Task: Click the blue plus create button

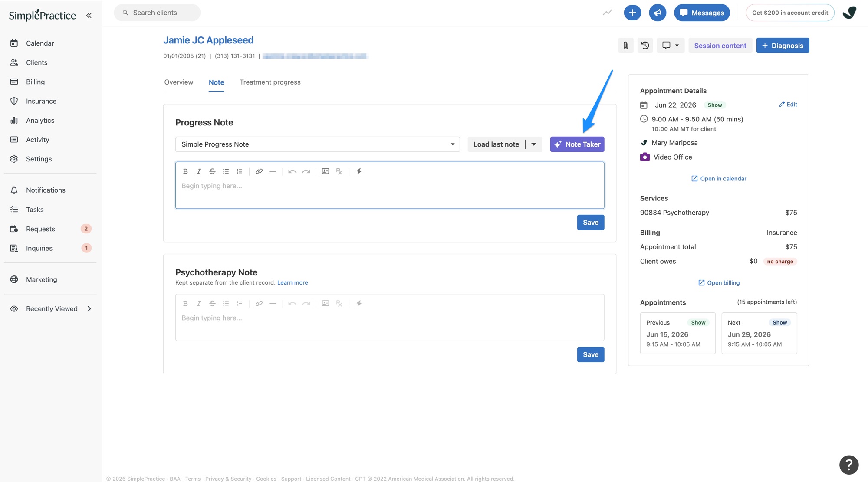Action: coord(632,13)
